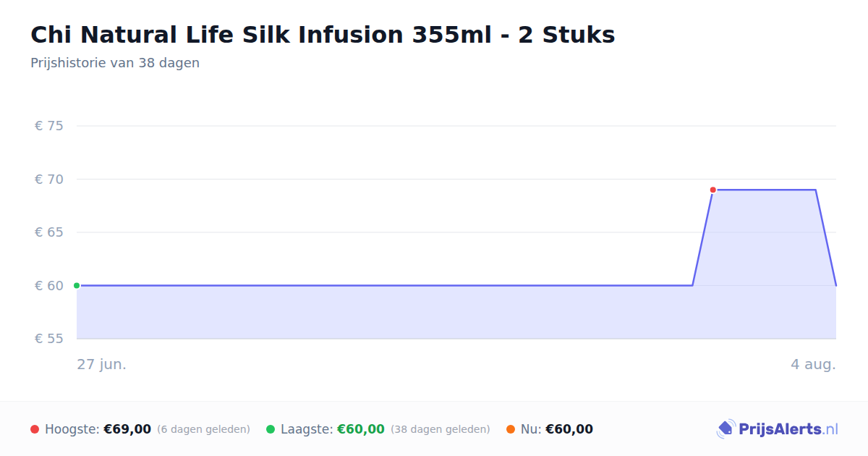868x456 pixels.
Task: Click the current price Nu €60,00 value
Action: [x=569, y=429]
